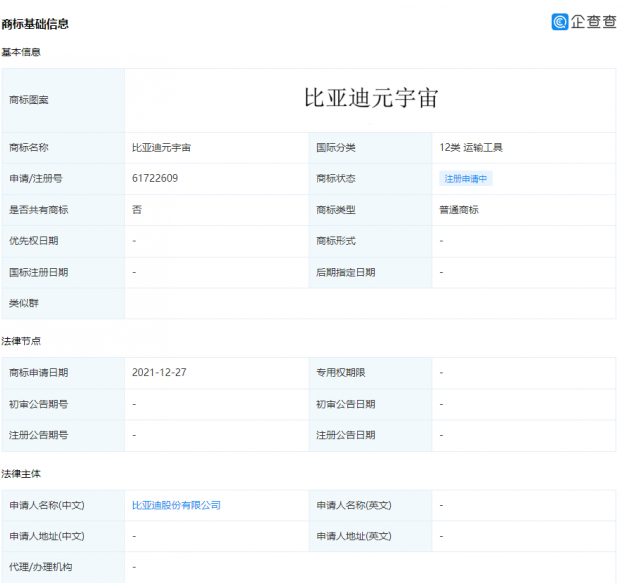
Task: Click the 12类 运输工具 classification value
Action: 471,147
